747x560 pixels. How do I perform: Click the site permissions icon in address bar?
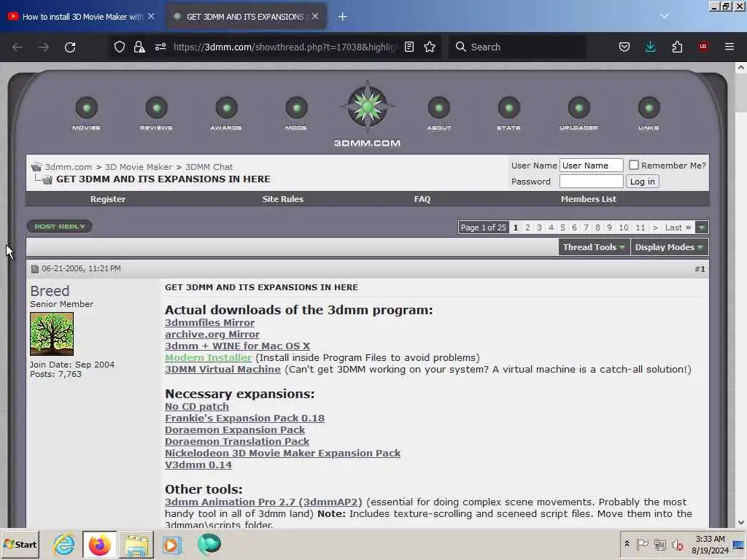[x=160, y=47]
